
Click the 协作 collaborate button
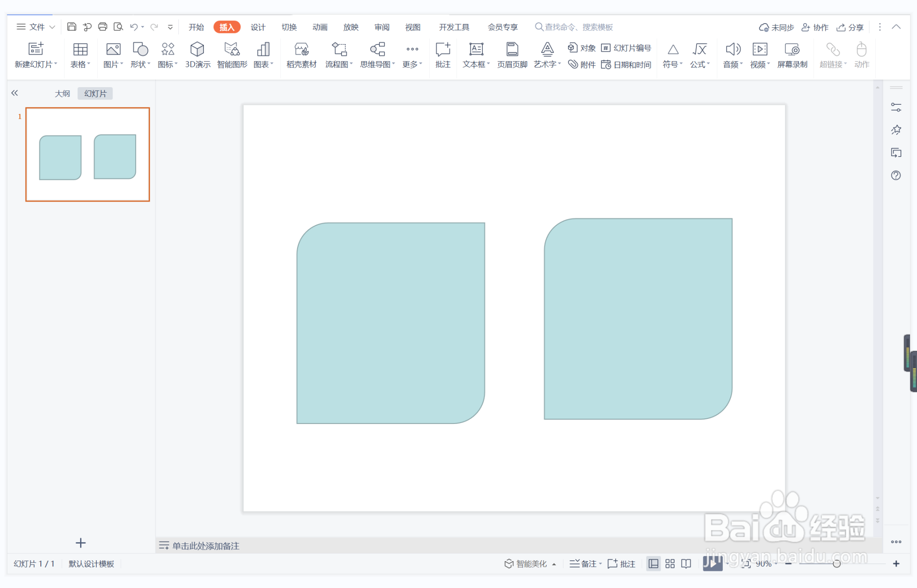coord(815,27)
